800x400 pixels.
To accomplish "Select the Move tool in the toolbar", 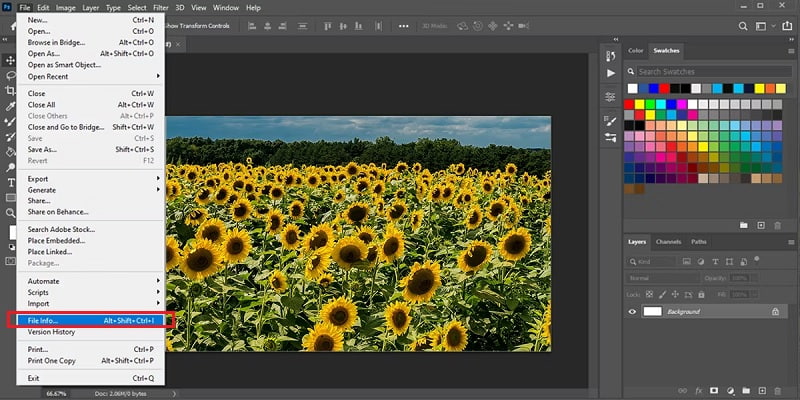I will pos(10,61).
